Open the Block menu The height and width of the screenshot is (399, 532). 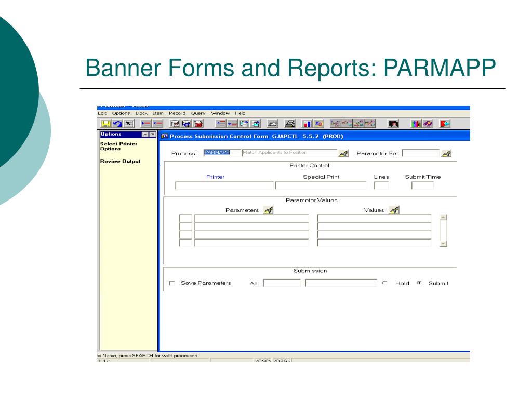(141, 113)
